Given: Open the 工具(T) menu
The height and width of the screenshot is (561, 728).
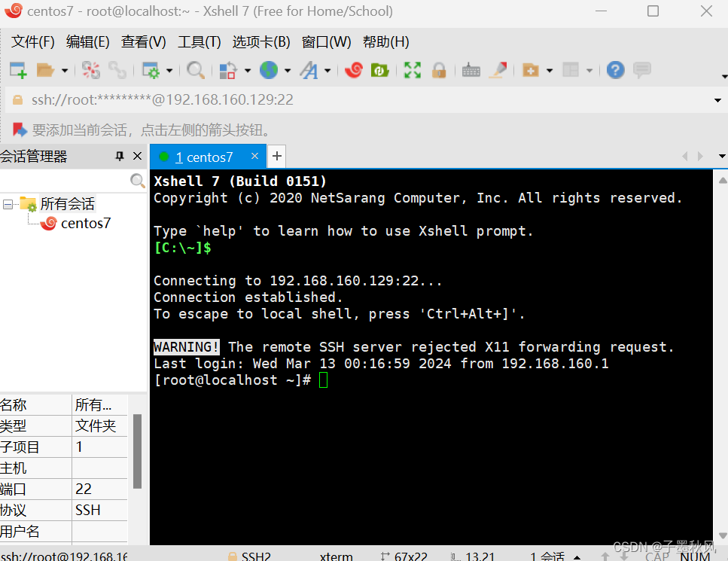Looking at the screenshot, I should pos(200,42).
